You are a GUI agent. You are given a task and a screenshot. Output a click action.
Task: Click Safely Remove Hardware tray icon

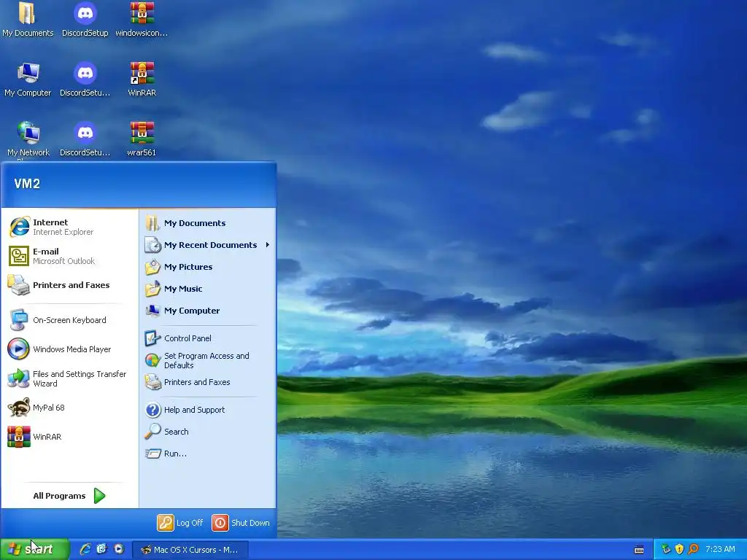pyautogui.click(x=665, y=549)
